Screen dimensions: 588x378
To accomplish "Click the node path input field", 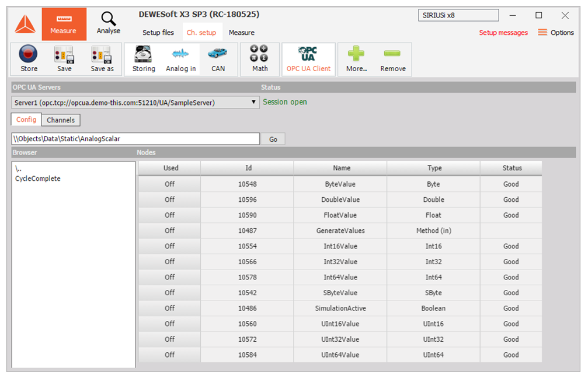I will tap(135, 139).
